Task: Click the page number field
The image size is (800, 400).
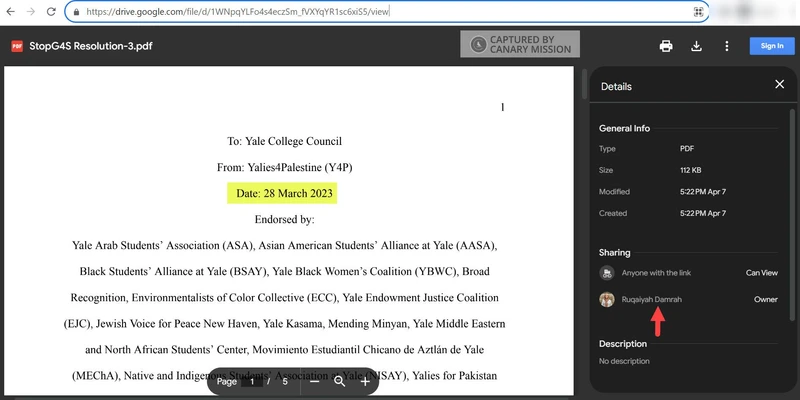Action: [x=252, y=382]
